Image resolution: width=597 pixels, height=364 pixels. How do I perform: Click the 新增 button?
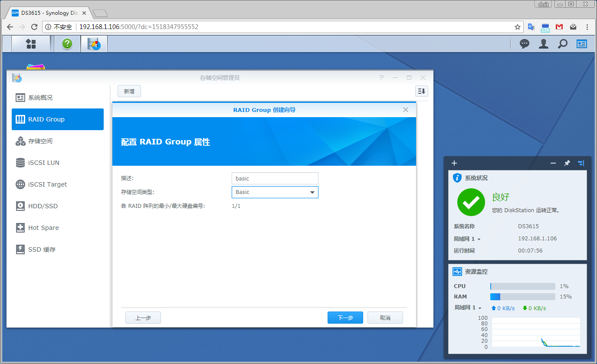[129, 91]
